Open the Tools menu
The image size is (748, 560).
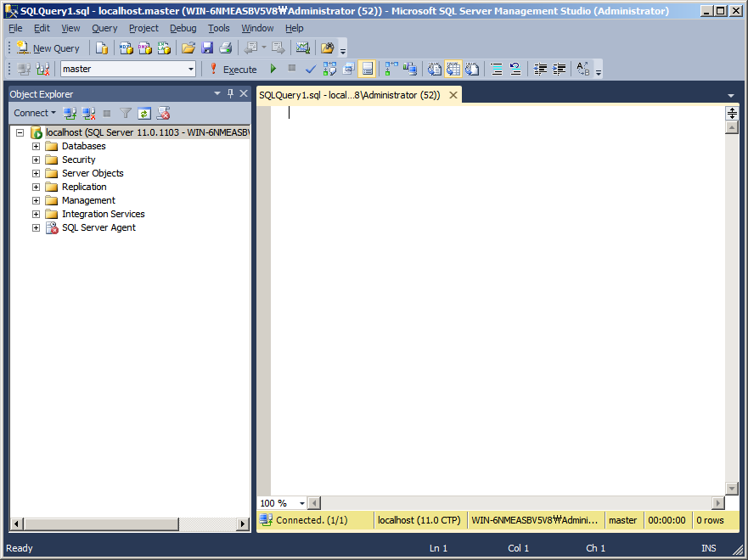(x=219, y=28)
